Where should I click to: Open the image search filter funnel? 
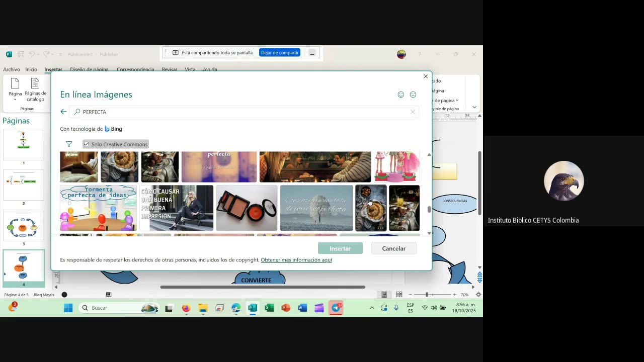pyautogui.click(x=69, y=144)
